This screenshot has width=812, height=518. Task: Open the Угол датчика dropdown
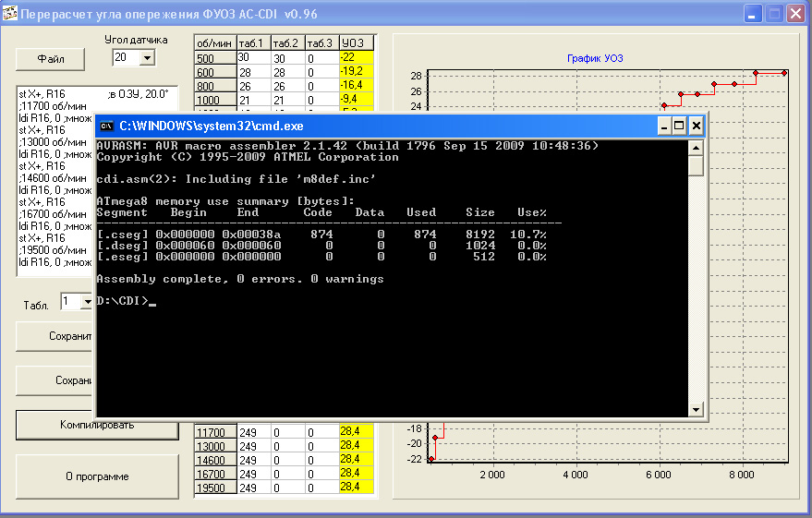147,57
